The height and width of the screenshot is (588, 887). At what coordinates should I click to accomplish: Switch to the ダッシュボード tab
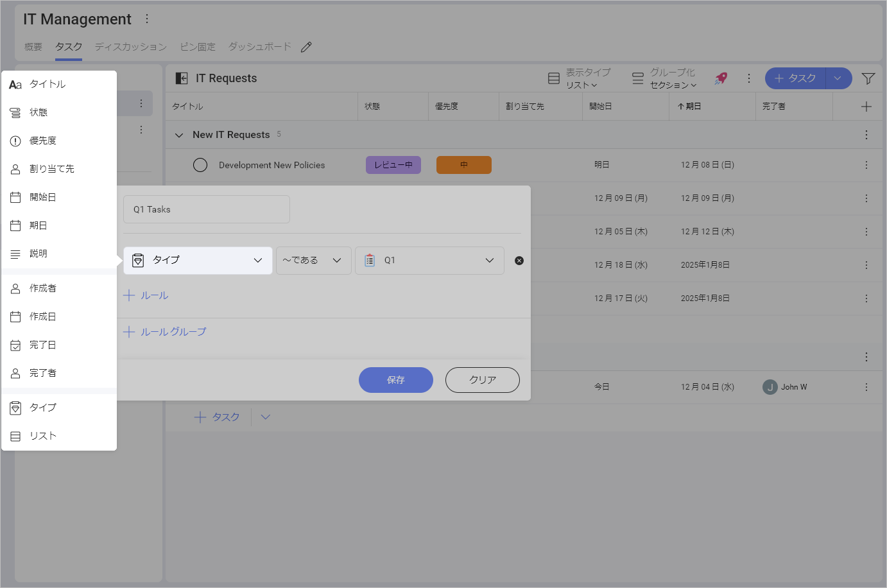pos(260,47)
